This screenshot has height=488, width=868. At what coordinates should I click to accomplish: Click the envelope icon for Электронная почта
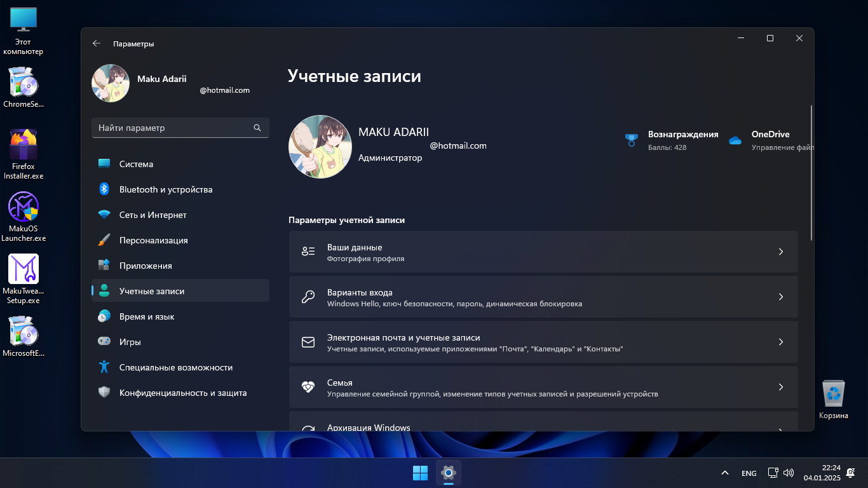[x=308, y=342]
